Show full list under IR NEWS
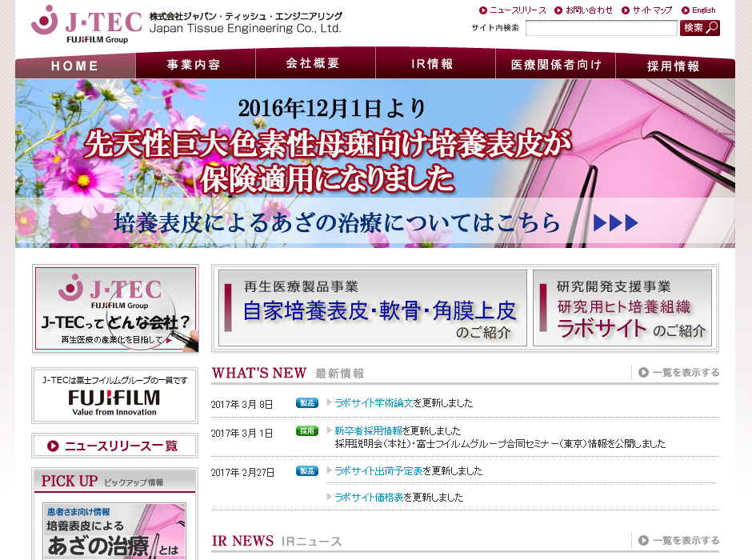 pos(678,540)
